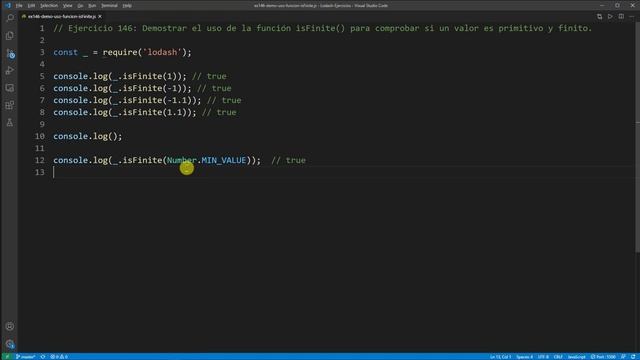Open the Accounts menu icon
The image size is (640, 360).
tap(10, 326)
